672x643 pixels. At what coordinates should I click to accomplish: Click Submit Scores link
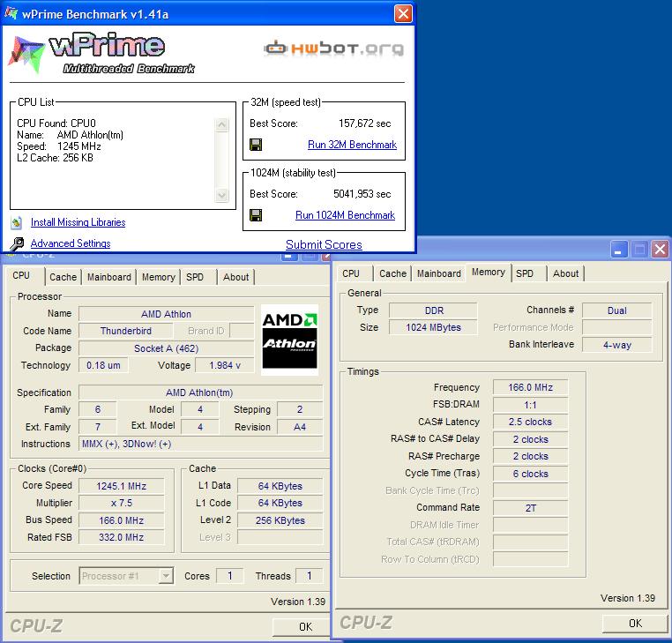pos(324,245)
